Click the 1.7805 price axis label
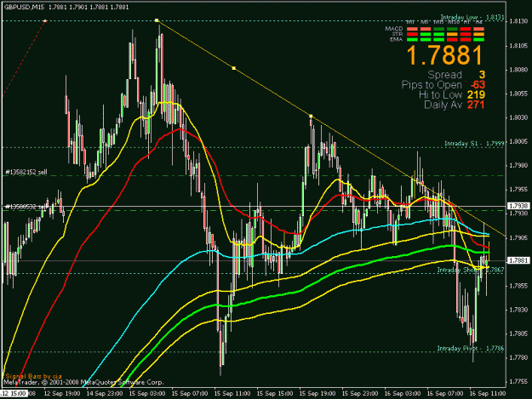The image size is (532, 399). 518,333
